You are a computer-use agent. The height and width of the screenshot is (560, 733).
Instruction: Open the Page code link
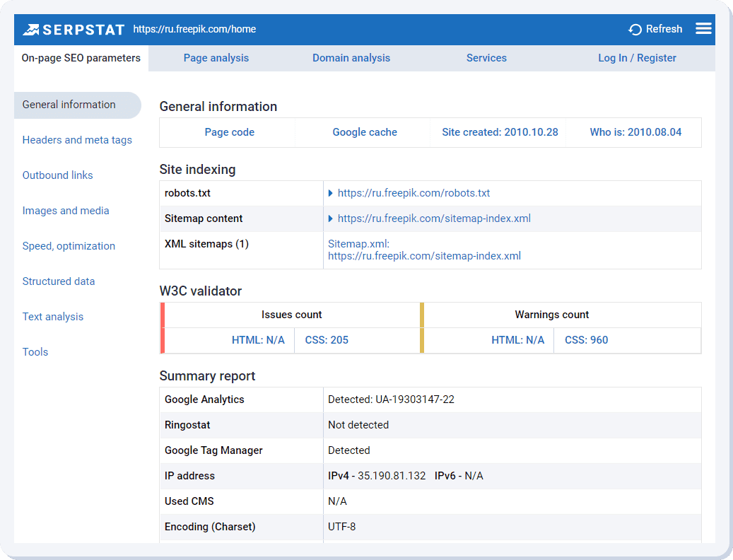point(229,132)
